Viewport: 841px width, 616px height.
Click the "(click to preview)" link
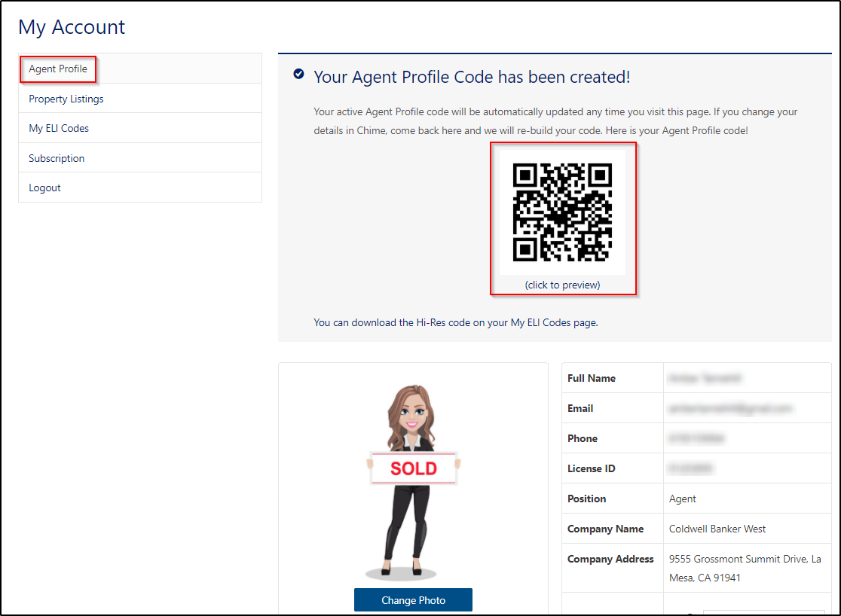[562, 285]
